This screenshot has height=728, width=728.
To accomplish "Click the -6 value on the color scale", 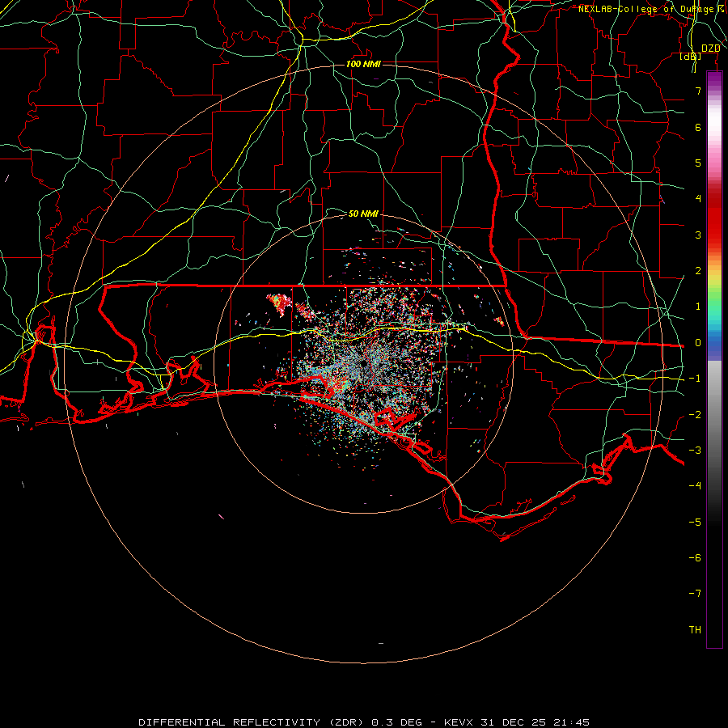I will click(695, 558).
